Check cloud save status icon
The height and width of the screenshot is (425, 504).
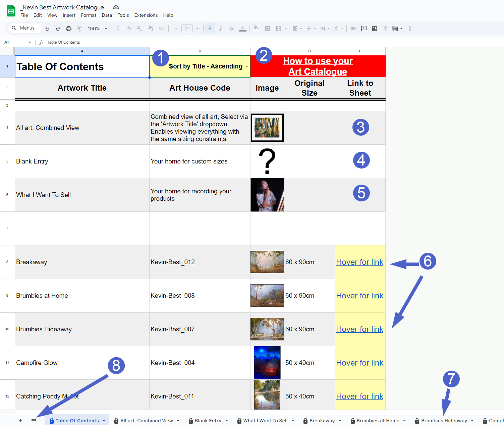click(116, 7)
